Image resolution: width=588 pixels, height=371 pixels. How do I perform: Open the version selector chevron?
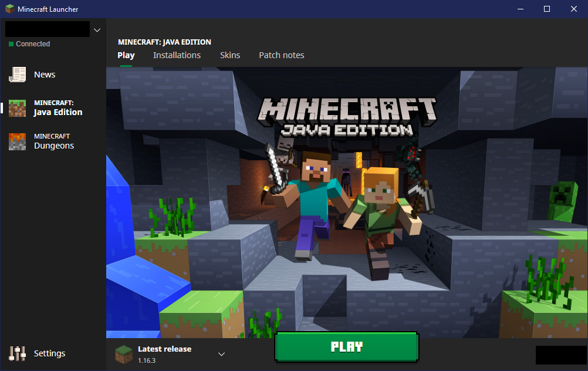[x=221, y=354]
